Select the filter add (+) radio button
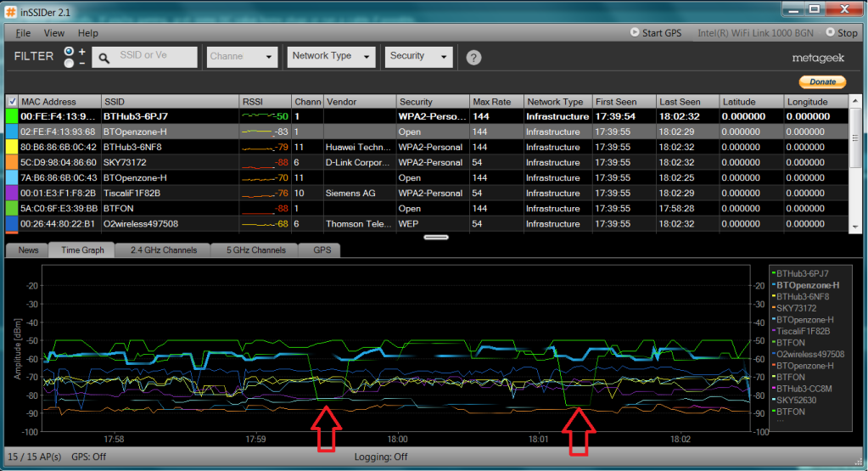 pyautogui.click(x=69, y=52)
